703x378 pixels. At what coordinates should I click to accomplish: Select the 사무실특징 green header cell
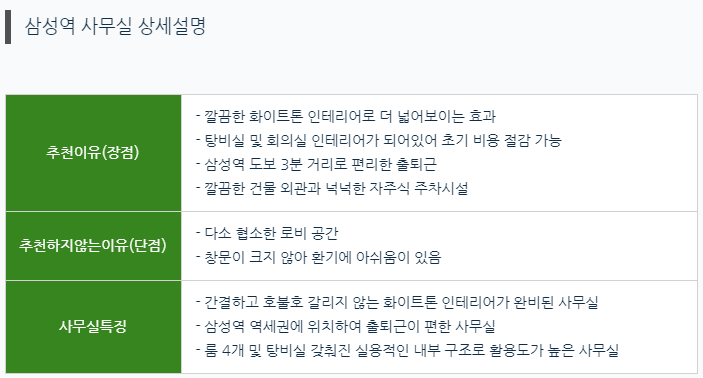pyautogui.click(x=93, y=327)
